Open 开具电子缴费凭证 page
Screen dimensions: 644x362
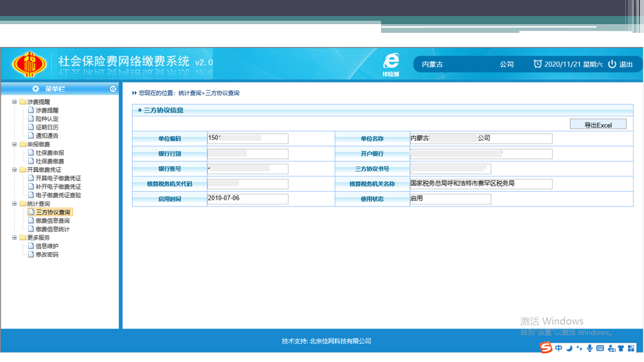(x=58, y=178)
